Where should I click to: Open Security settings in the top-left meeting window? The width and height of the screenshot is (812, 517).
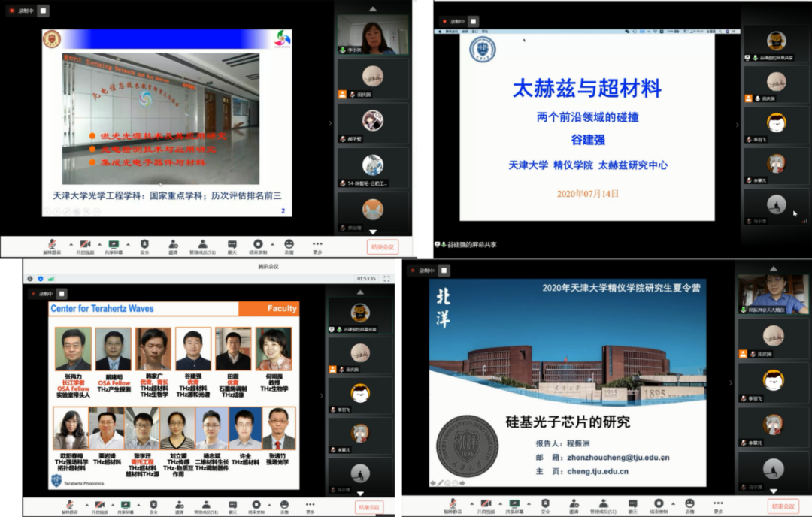click(144, 246)
